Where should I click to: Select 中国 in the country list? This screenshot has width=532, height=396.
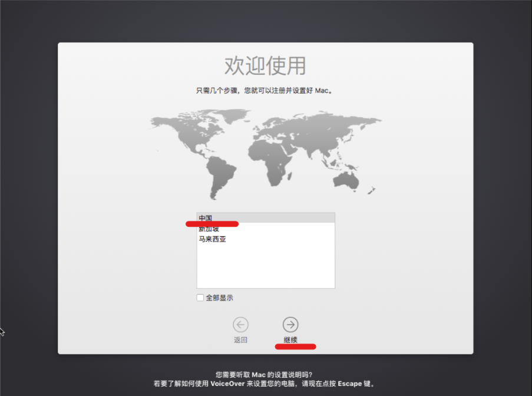coord(266,218)
